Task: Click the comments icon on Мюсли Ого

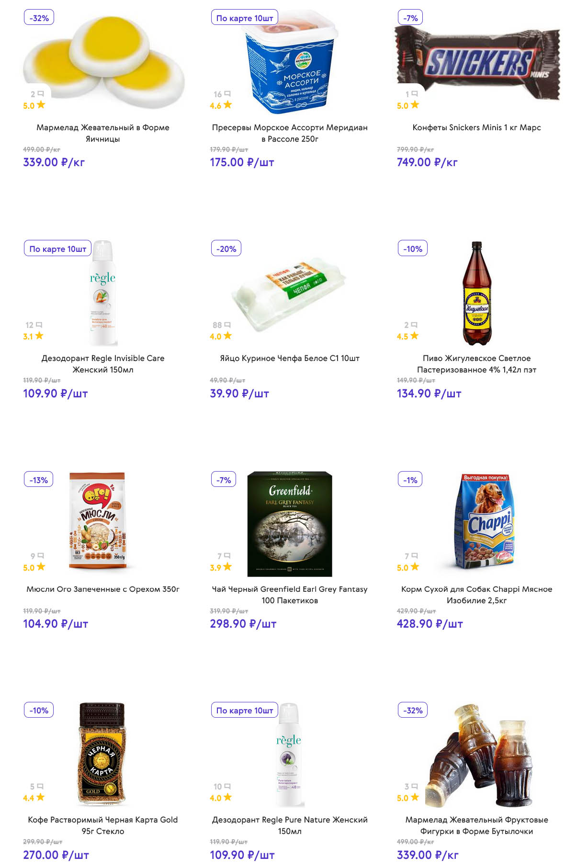Action: point(41,555)
